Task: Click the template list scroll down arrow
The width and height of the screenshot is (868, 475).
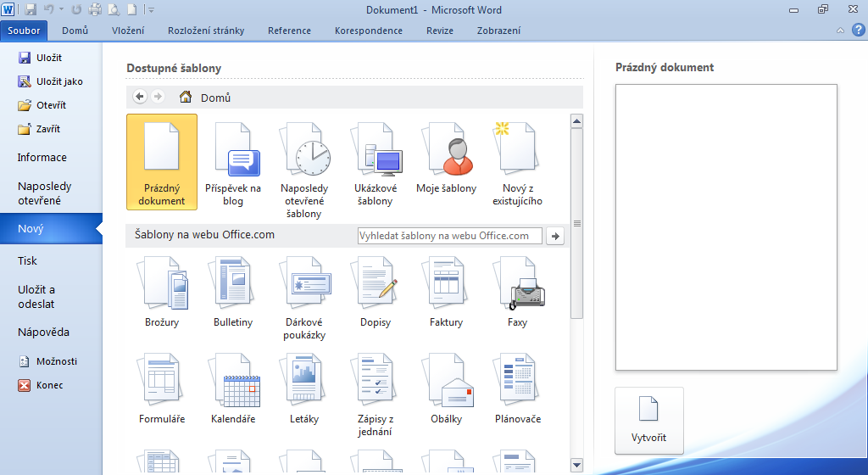Action: (576, 466)
